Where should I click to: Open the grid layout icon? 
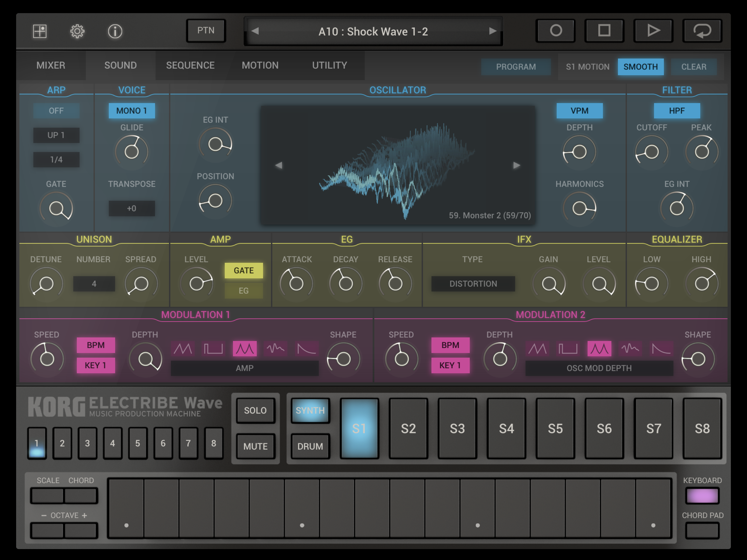(x=40, y=31)
